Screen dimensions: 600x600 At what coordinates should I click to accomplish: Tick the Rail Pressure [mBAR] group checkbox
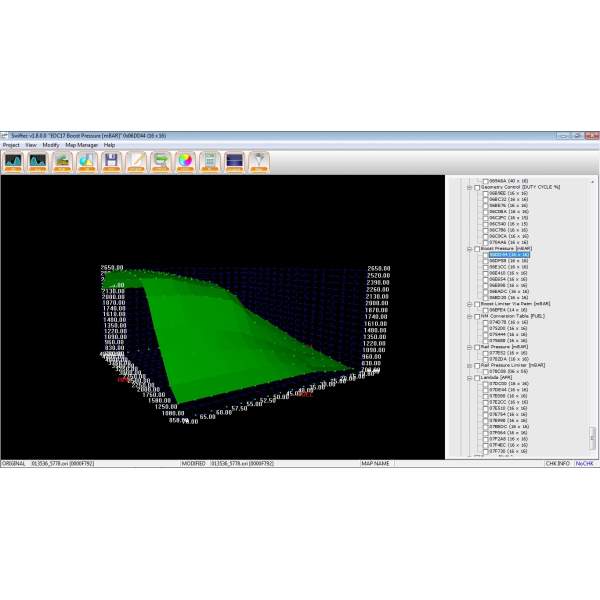(477, 347)
